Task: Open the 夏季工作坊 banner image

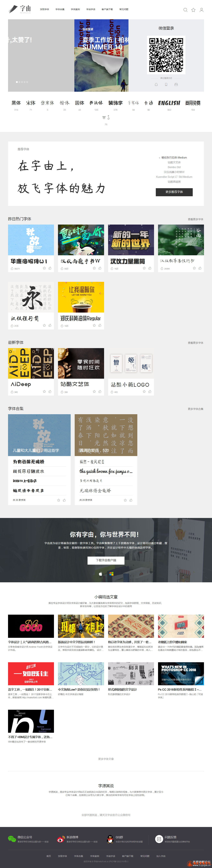Action: (x=101, y=55)
